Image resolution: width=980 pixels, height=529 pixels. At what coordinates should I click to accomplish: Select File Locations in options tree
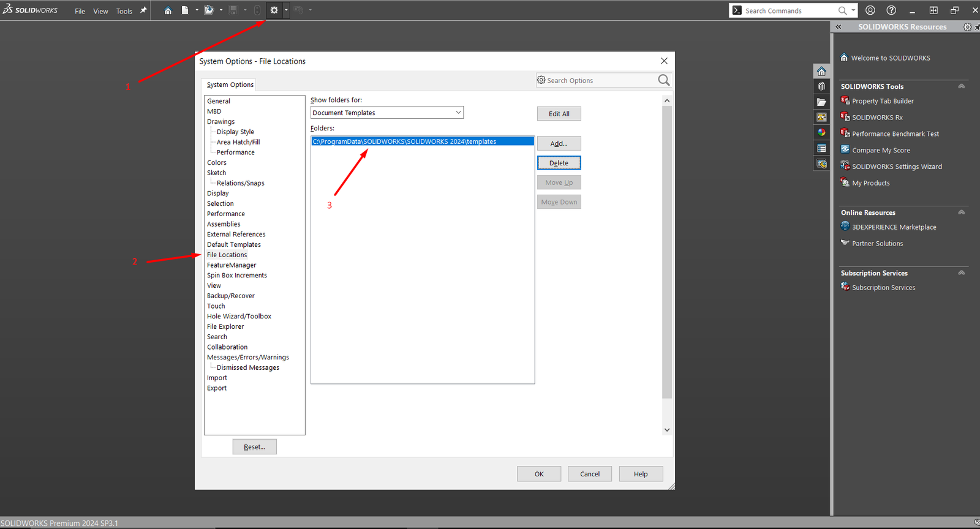coord(227,255)
